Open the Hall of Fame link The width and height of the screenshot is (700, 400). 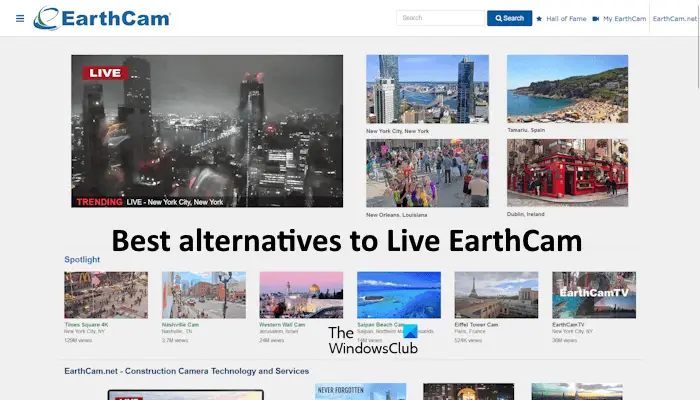pos(566,19)
